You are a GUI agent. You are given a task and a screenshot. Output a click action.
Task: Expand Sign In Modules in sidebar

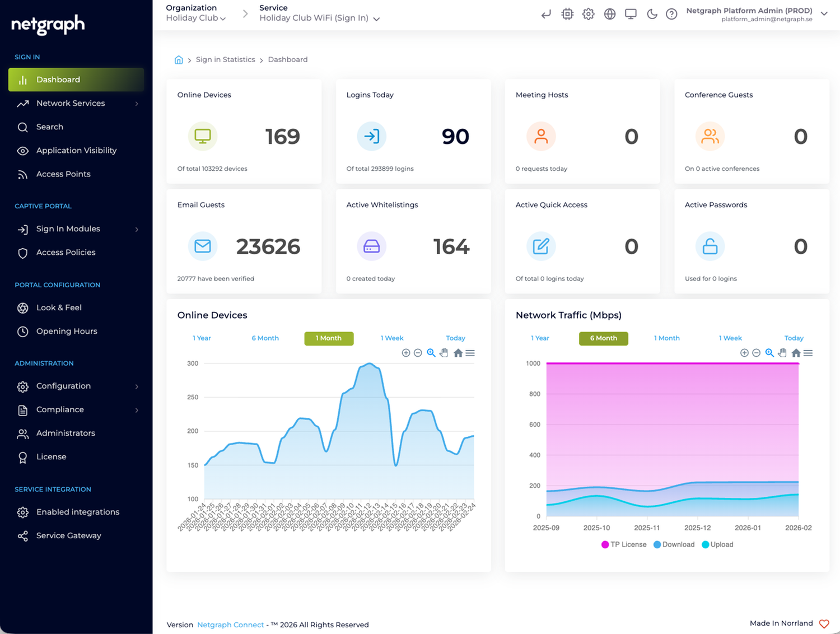pyautogui.click(x=76, y=229)
